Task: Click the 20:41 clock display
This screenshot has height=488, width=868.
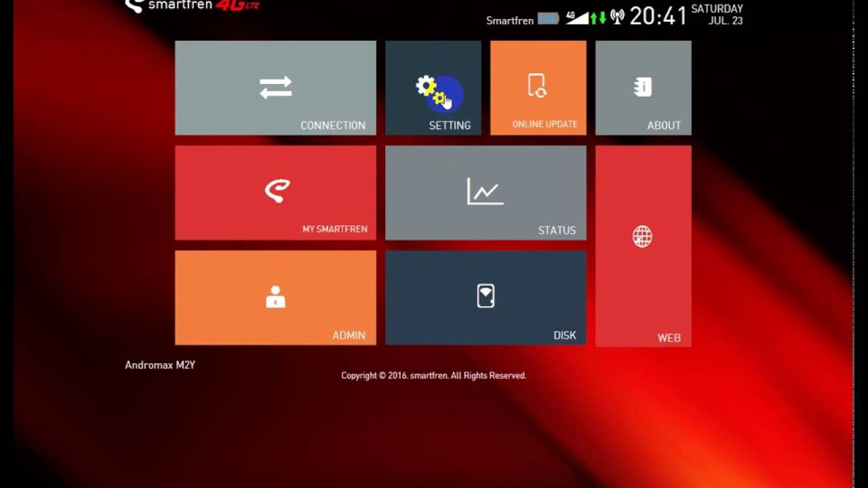Action: coord(658,16)
